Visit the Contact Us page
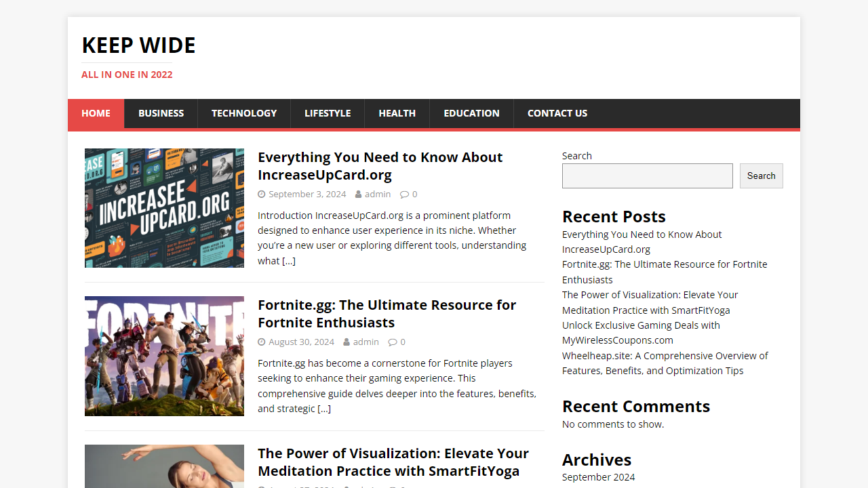868x488 pixels. click(x=557, y=113)
